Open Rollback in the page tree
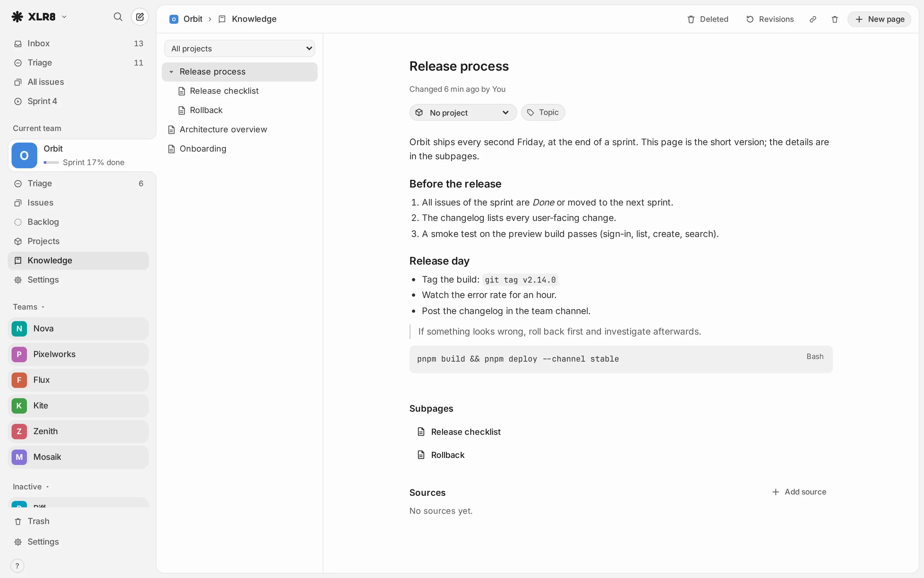This screenshot has height=578, width=924. pos(240,110)
